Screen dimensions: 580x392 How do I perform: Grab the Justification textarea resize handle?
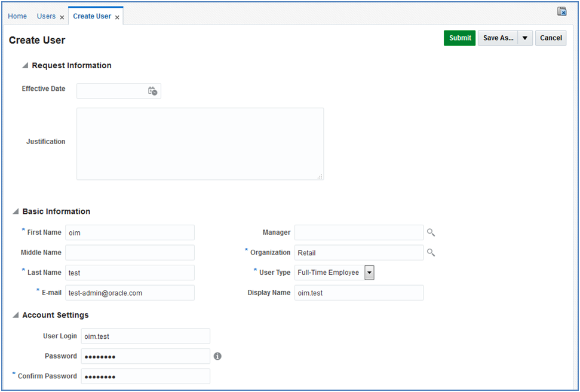(320, 176)
